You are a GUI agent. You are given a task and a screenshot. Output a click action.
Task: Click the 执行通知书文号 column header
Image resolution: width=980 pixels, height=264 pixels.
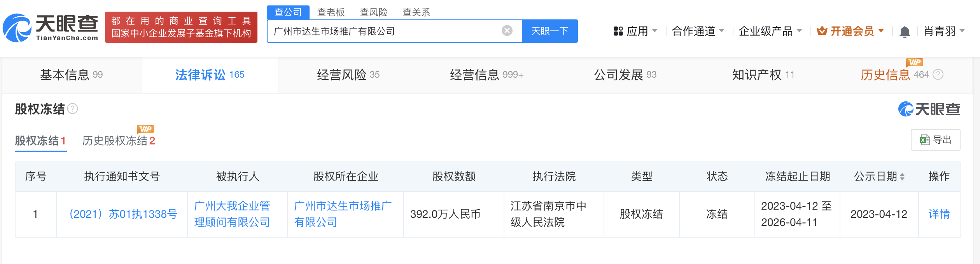[122, 177]
